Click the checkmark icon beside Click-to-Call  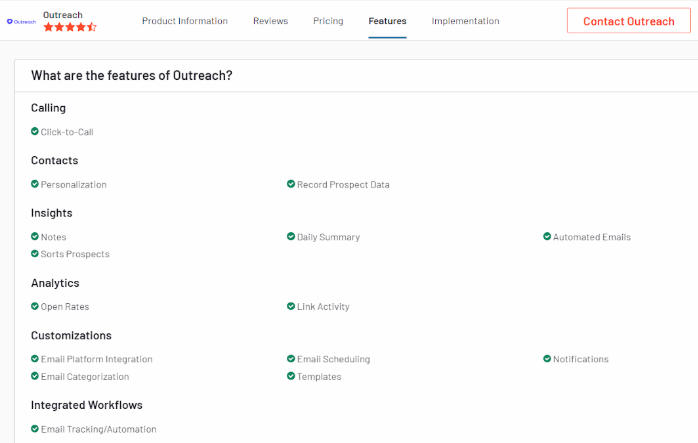35,131
